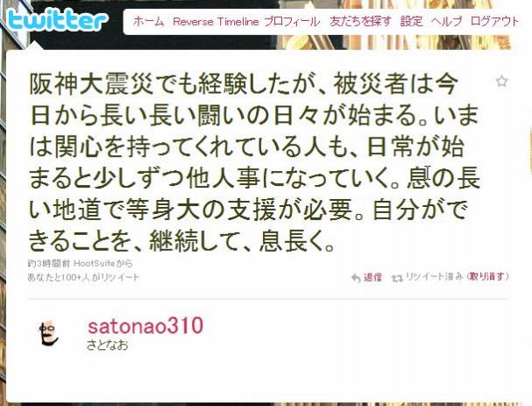Click the reply arrow icon
This screenshot has height=406, width=532.
click(x=356, y=278)
